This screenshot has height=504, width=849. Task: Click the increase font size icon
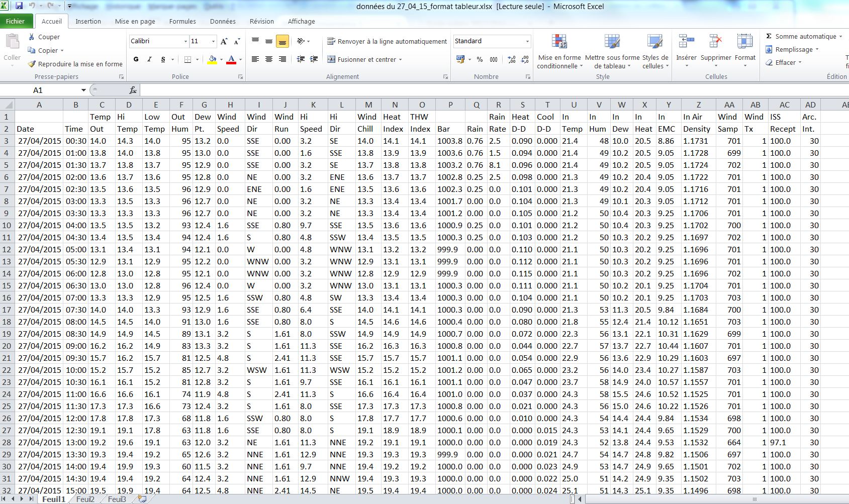(224, 41)
